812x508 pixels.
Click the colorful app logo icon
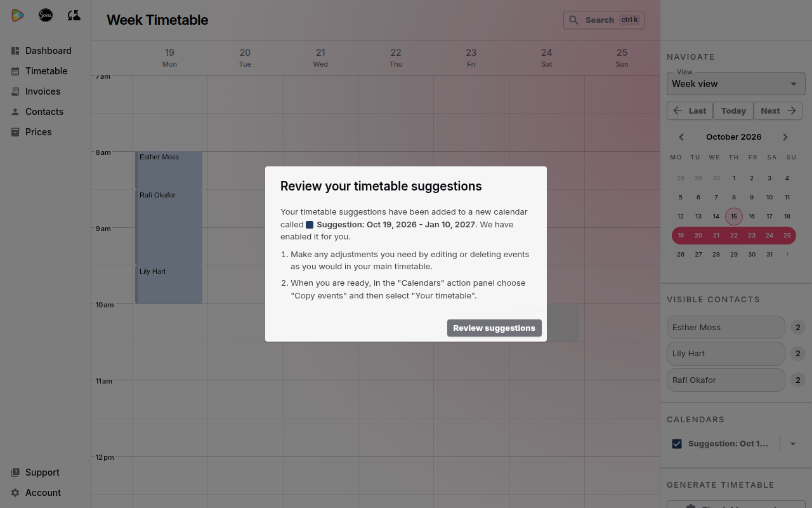[x=18, y=15]
